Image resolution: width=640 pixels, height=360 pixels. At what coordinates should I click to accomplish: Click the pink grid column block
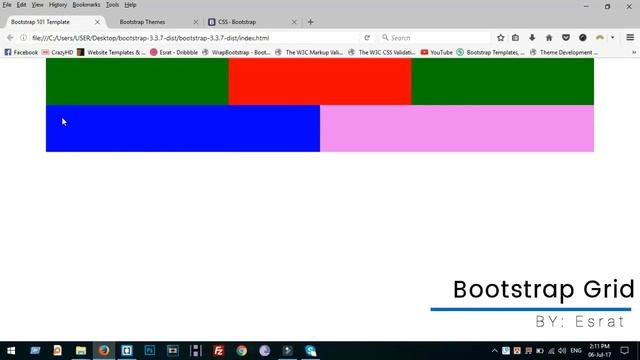457,129
